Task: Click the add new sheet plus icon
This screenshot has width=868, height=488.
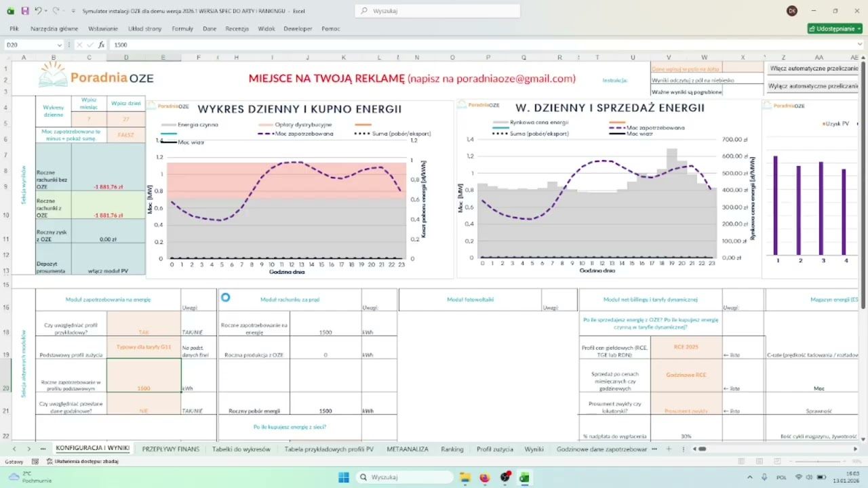Action: tap(669, 449)
